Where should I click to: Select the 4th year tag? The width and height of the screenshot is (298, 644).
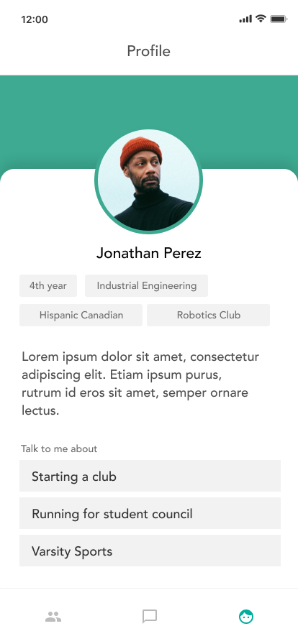pyautogui.click(x=48, y=285)
